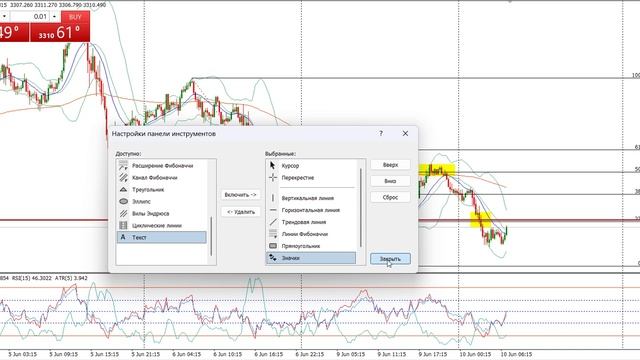Screen dimensions: 640x360
Task: Select Fibonacci Lines (Линии Фибоначчи) icon
Action: [x=273, y=234]
